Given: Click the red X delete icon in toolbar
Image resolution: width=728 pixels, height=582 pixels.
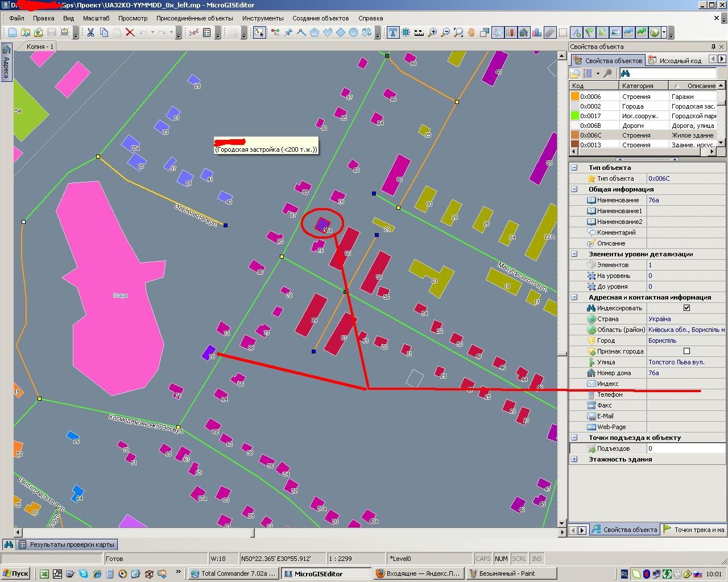Looking at the screenshot, I should pyautogui.click(x=130, y=32).
